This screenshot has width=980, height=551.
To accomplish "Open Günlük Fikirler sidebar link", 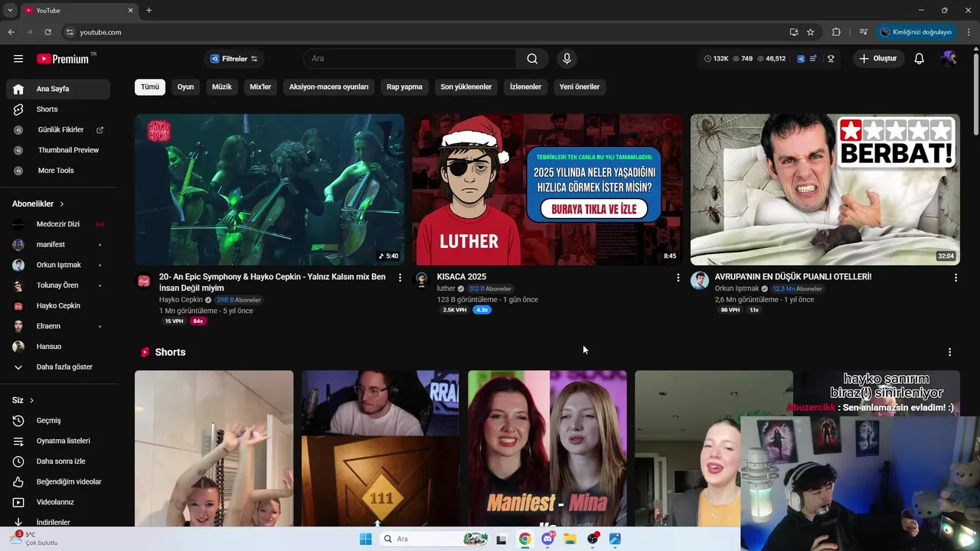I will (58, 130).
